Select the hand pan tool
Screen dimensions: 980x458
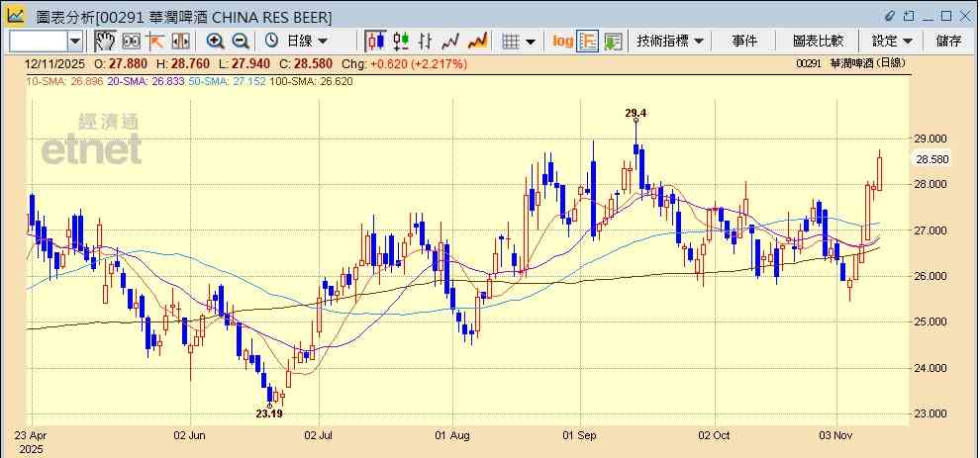coord(104,41)
